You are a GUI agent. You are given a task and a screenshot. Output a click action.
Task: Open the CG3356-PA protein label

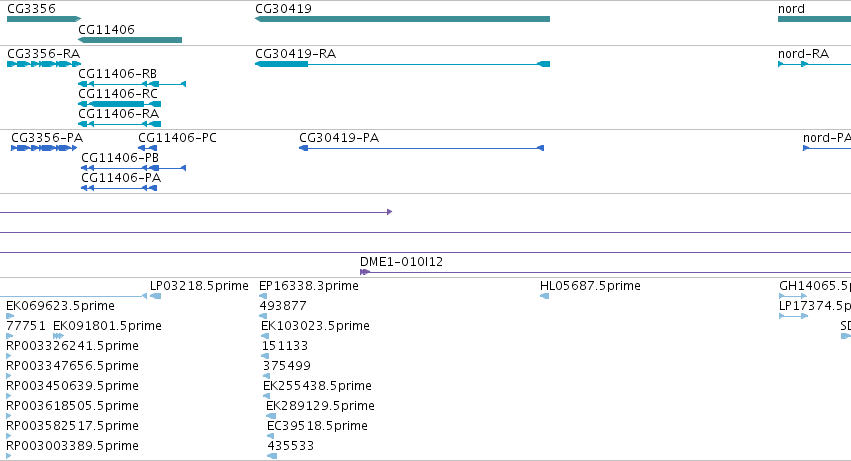coord(47,138)
